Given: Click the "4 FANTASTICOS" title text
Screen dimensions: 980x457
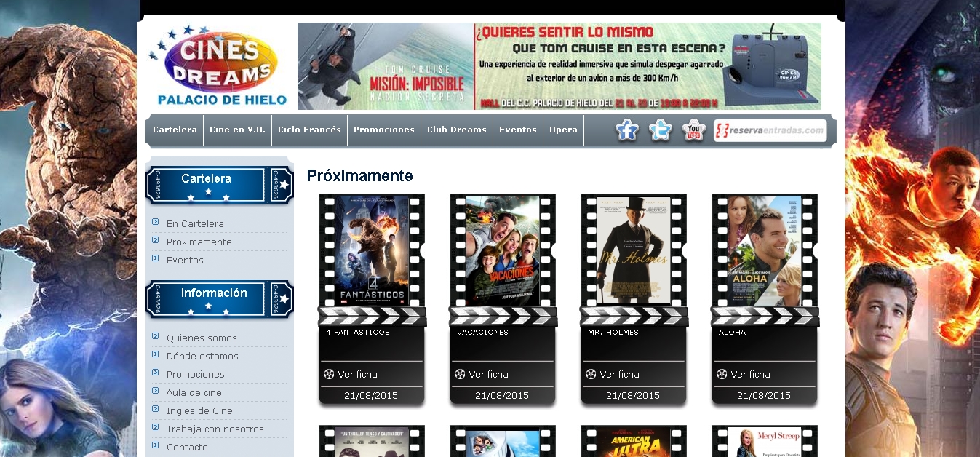Looking at the screenshot, I should tap(358, 333).
